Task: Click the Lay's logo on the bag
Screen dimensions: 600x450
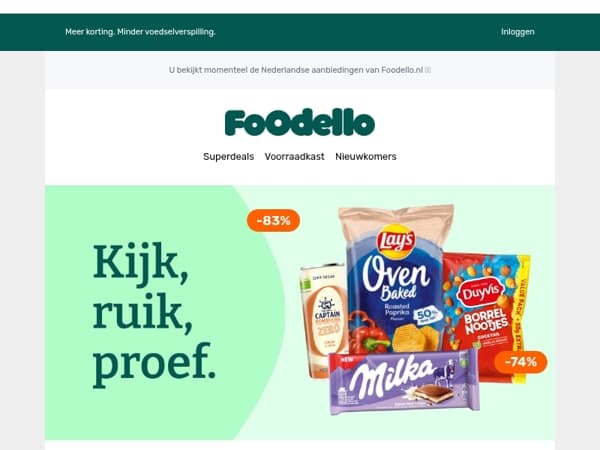Action: [396, 241]
